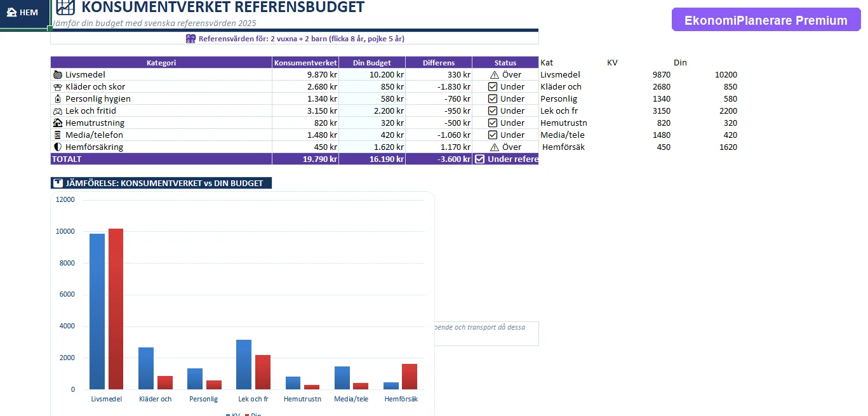The height and width of the screenshot is (416, 868).
Task: Click the checkmark icon in Hemutrustning status
Action: (493, 123)
